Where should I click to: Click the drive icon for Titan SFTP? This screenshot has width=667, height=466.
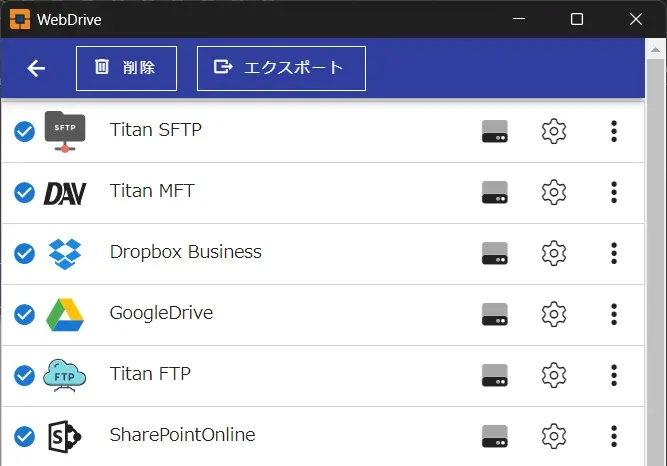(494, 131)
